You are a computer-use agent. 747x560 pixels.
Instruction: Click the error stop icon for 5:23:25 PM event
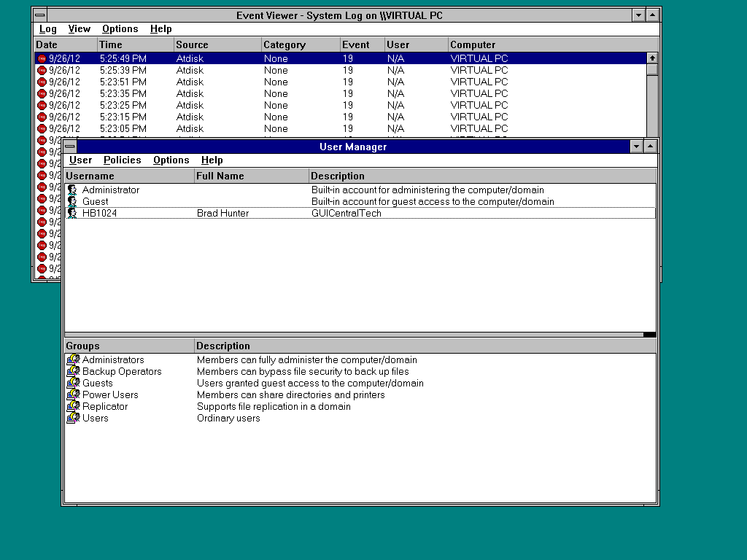(42, 105)
